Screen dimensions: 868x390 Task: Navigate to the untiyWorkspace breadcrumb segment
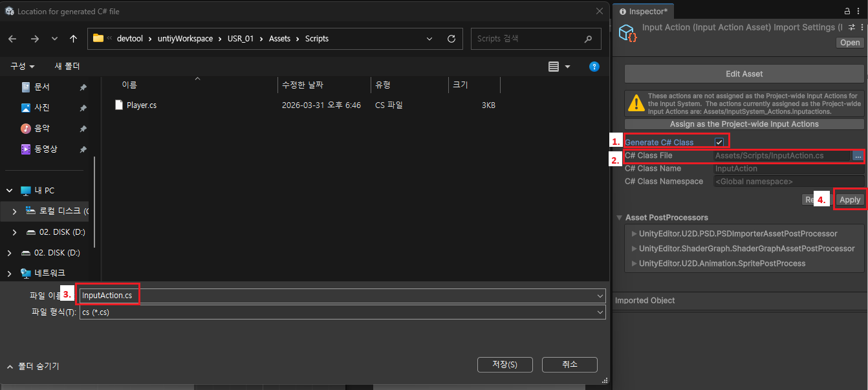pos(185,39)
